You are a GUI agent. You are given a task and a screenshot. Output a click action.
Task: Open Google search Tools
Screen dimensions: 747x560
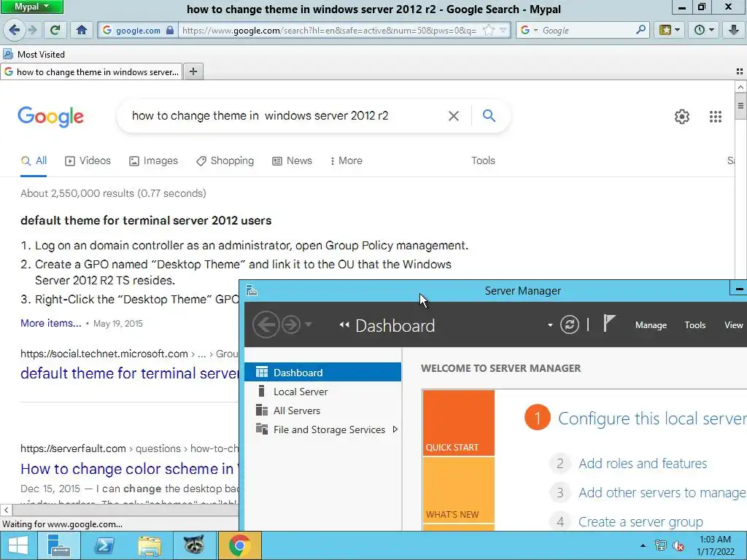coord(483,161)
